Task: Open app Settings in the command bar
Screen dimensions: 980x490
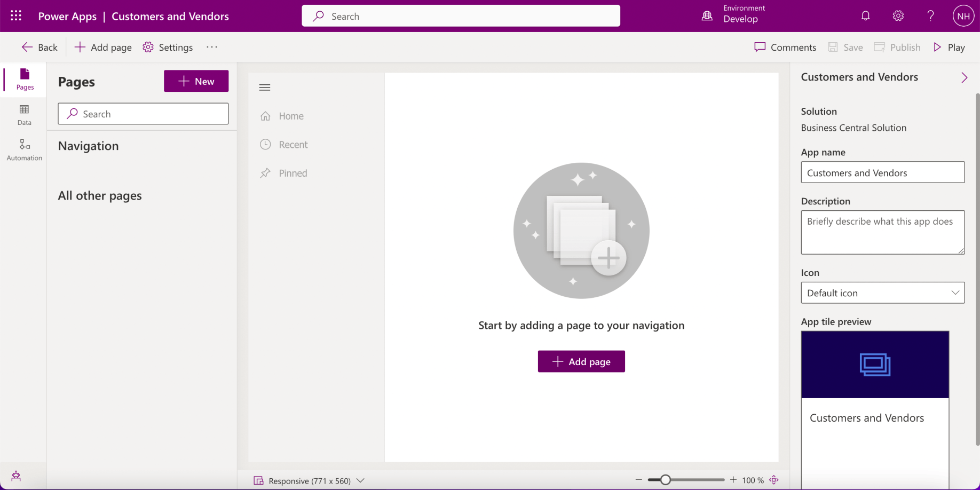Action: pos(168,47)
